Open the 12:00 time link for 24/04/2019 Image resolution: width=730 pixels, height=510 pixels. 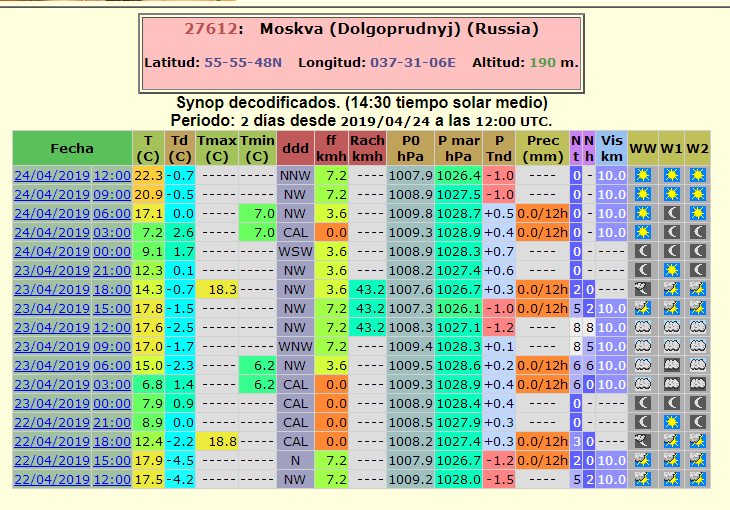coord(112,176)
